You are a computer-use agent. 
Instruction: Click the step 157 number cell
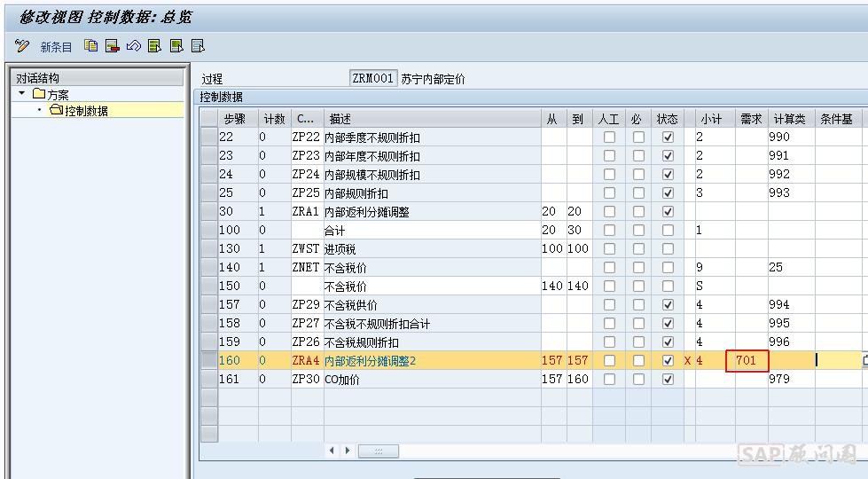(238, 304)
